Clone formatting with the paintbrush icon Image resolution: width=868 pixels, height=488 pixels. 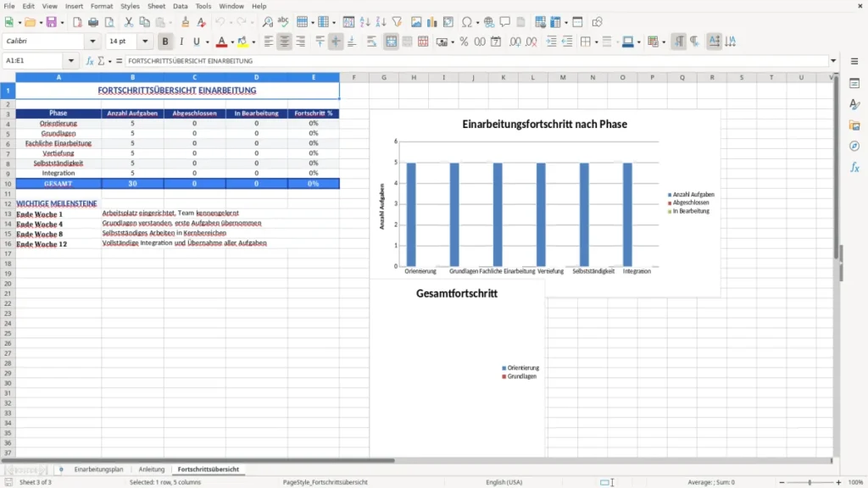[x=185, y=22]
